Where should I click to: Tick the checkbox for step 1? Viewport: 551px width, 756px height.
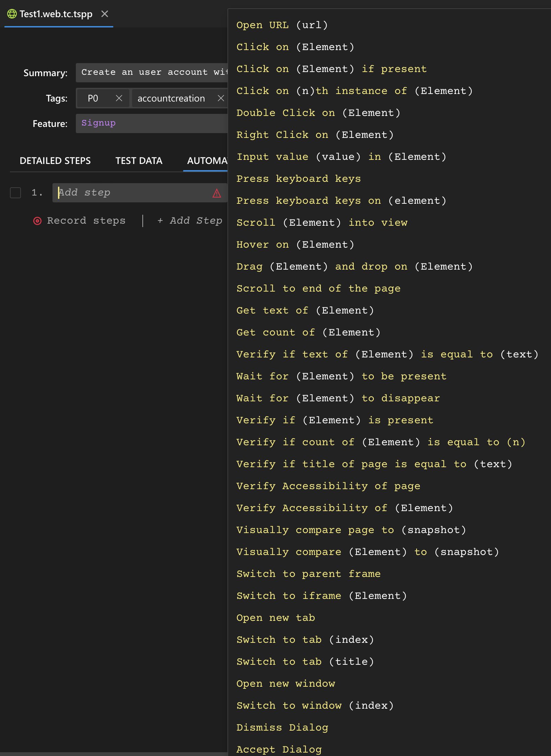pyautogui.click(x=15, y=193)
